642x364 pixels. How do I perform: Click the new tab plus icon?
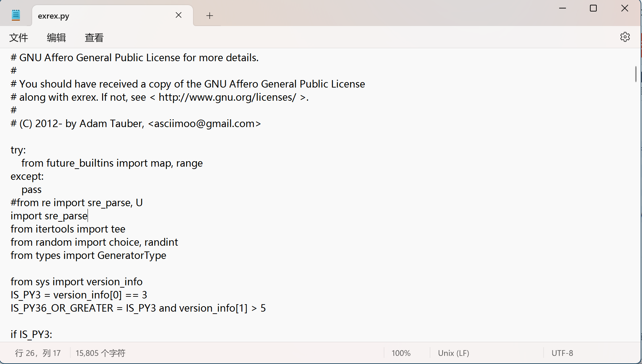[x=209, y=16]
